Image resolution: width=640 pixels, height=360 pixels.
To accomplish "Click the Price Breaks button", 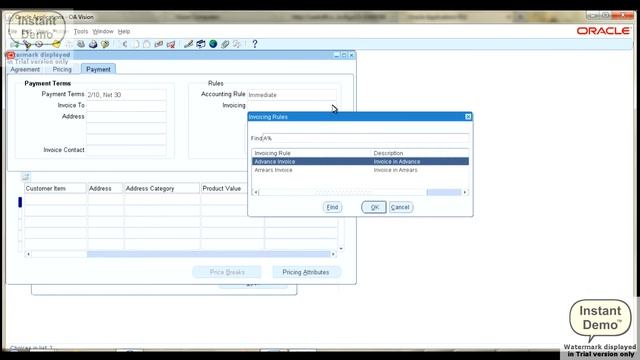I will click(227, 272).
